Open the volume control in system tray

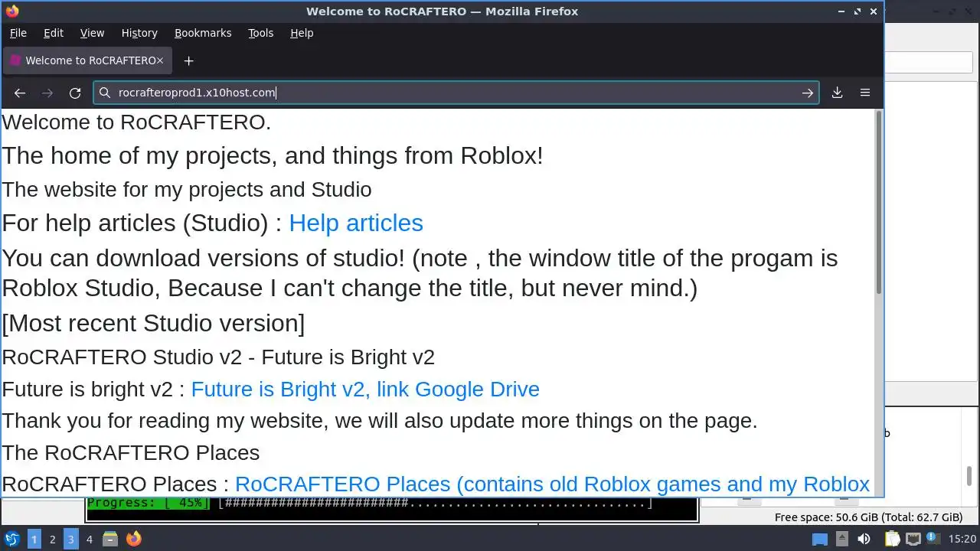click(864, 539)
